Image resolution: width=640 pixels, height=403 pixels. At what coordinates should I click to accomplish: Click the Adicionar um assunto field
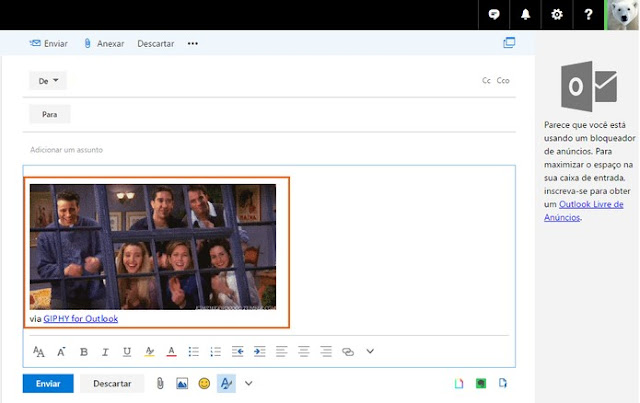point(269,150)
